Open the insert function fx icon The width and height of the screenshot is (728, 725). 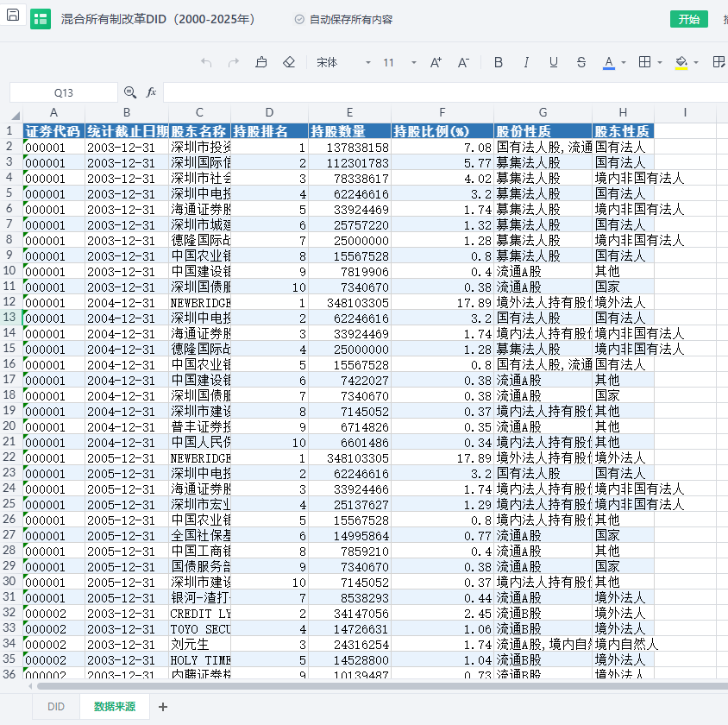[151, 92]
